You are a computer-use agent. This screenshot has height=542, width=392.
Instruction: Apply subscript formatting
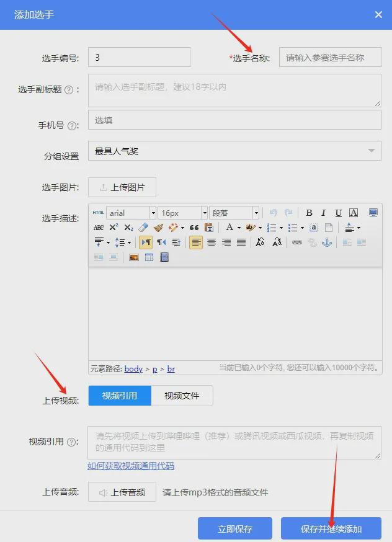click(x=128, y=228)
